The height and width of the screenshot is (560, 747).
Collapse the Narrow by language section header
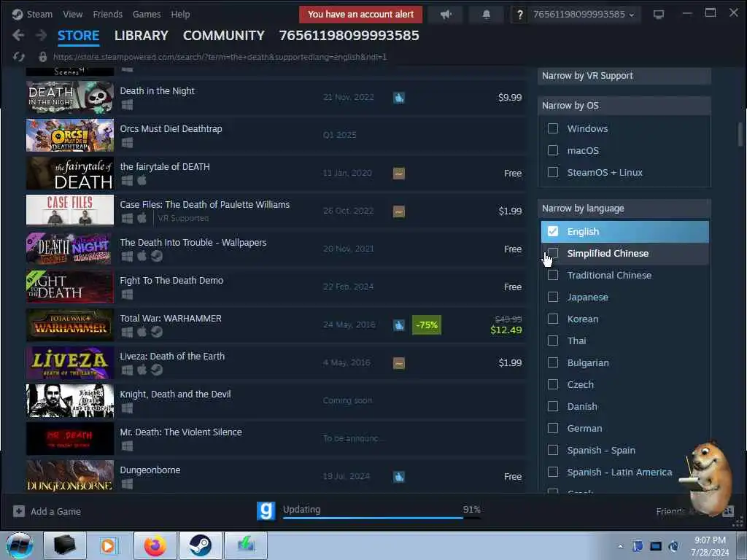[x=624, y=209]
